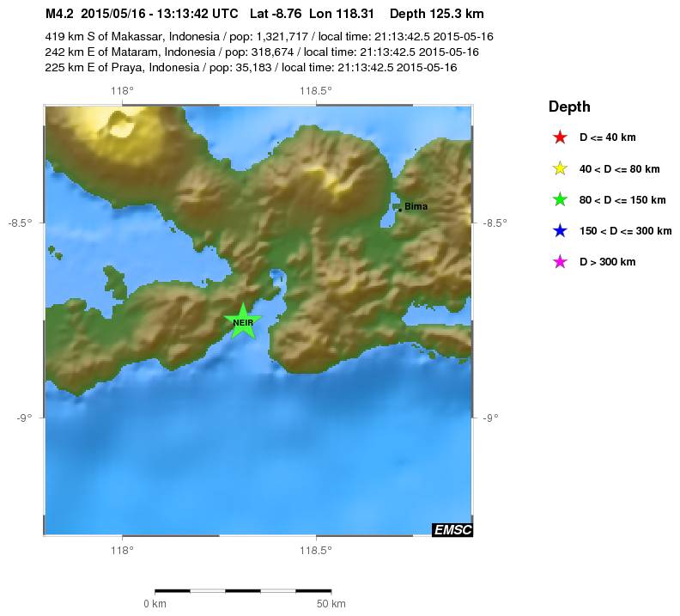
Task: Click the 'D <= 40 km' legend label
Action: 608,137
